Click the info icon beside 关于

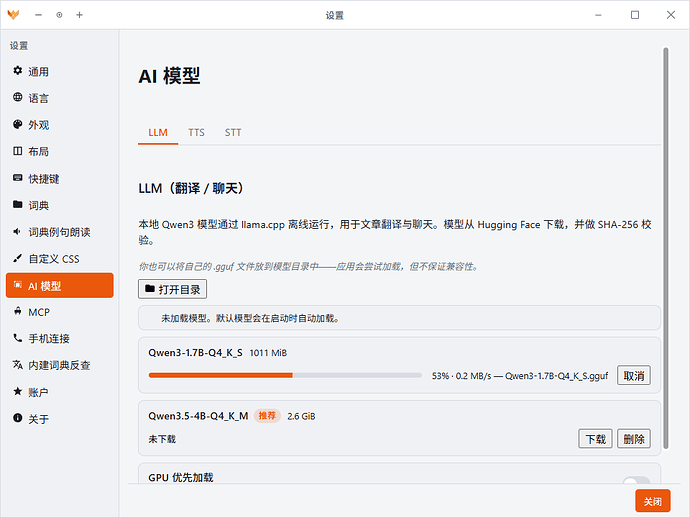(x=18, y=418)
